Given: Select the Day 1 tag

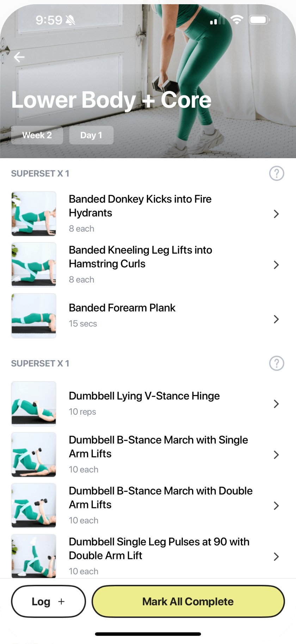Looking at the screenshot, I should 91,135.
